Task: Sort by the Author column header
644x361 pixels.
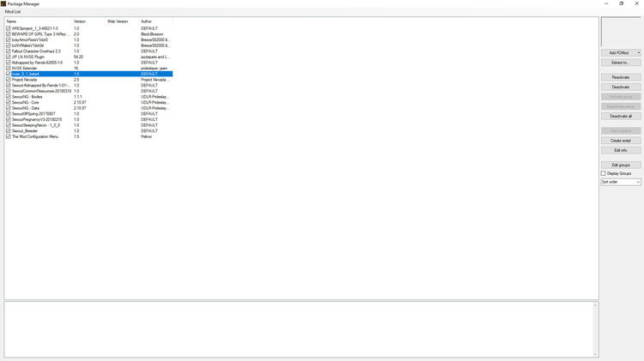Action: (x=156, y=21)
